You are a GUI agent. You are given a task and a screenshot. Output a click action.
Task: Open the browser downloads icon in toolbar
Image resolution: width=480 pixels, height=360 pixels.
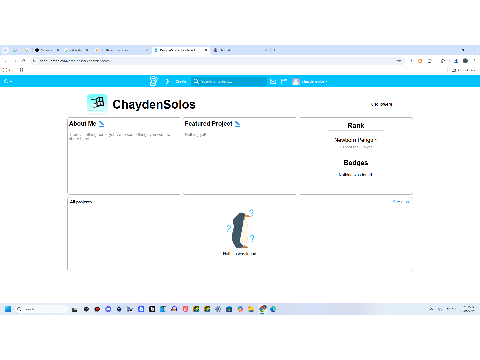pos(456,61)
